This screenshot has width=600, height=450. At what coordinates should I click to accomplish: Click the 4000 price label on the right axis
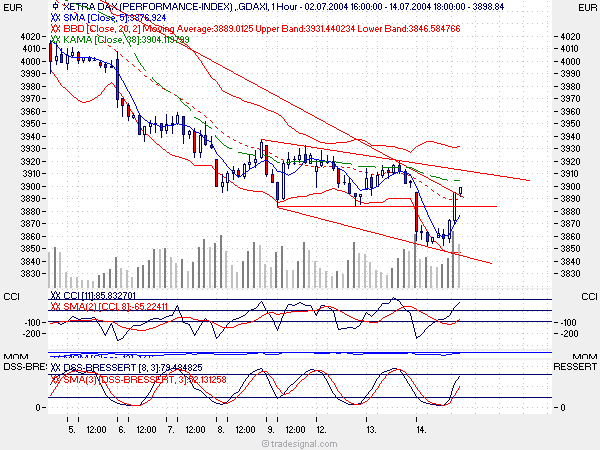click(x=570, y=61)
